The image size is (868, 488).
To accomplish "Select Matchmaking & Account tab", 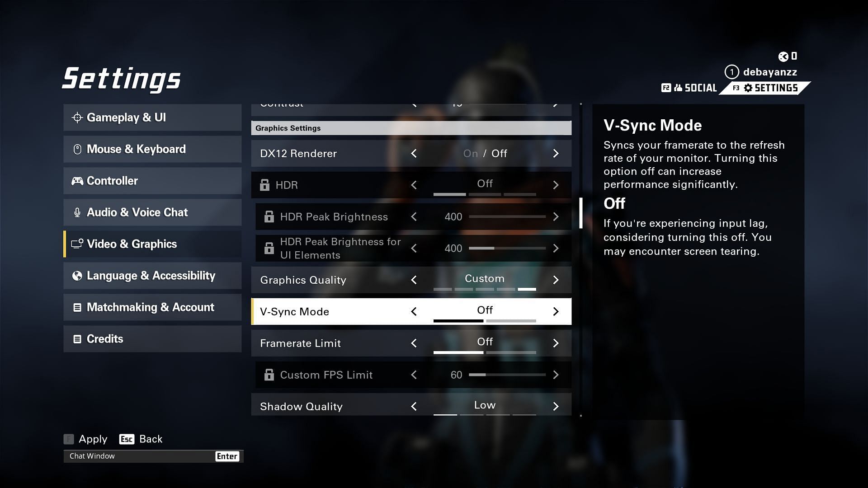I will pos(151,307).
